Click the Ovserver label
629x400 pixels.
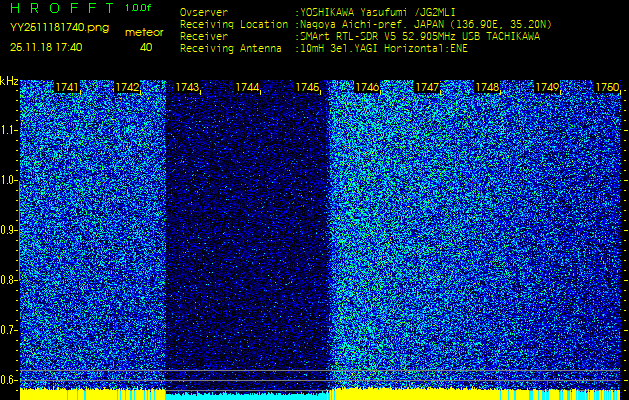coord(204,12)
